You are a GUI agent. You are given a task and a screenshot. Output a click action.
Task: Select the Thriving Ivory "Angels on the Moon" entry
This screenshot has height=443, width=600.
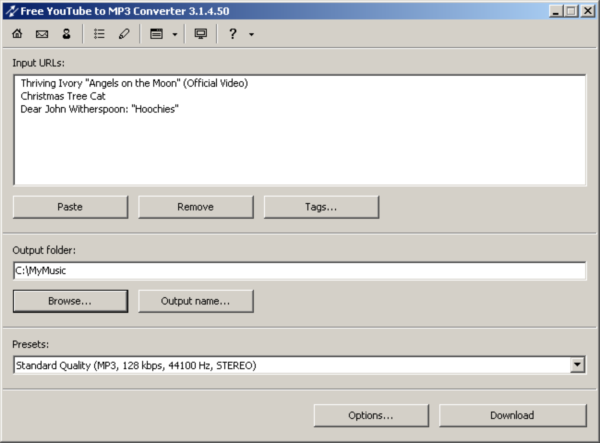point(134,83)
